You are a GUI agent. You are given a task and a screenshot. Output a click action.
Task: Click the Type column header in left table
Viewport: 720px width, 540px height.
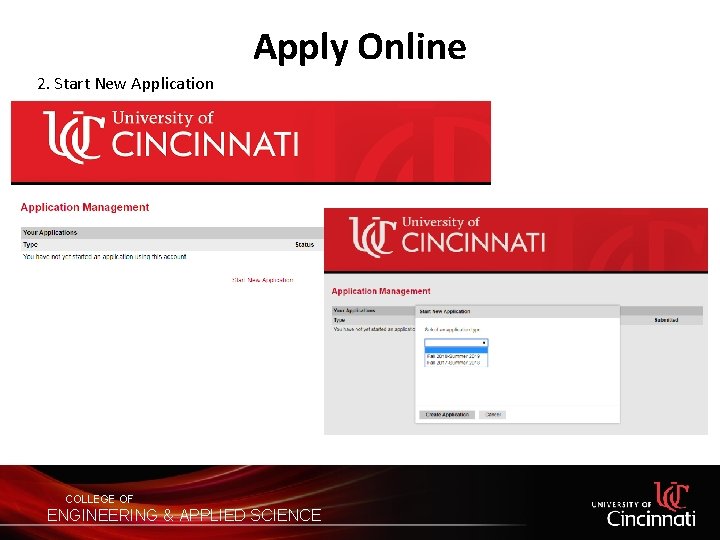point(30,245)
